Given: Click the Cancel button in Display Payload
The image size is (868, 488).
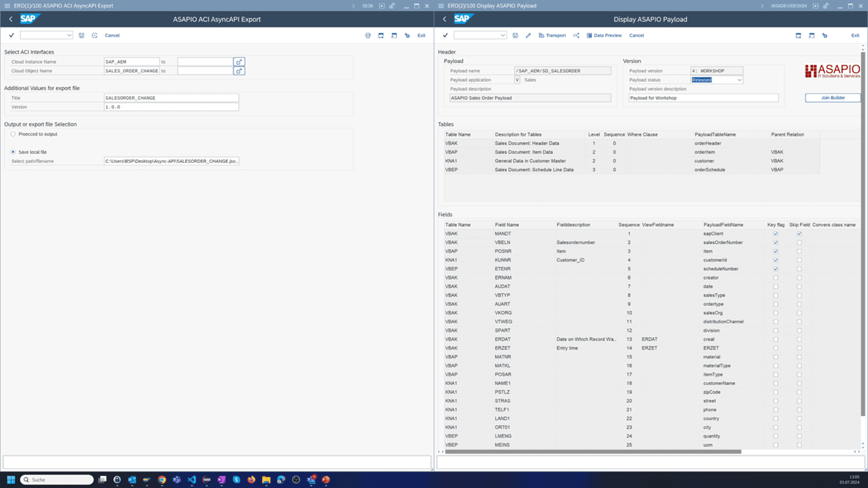Looking at the screenshot, I should coord(636,35).
